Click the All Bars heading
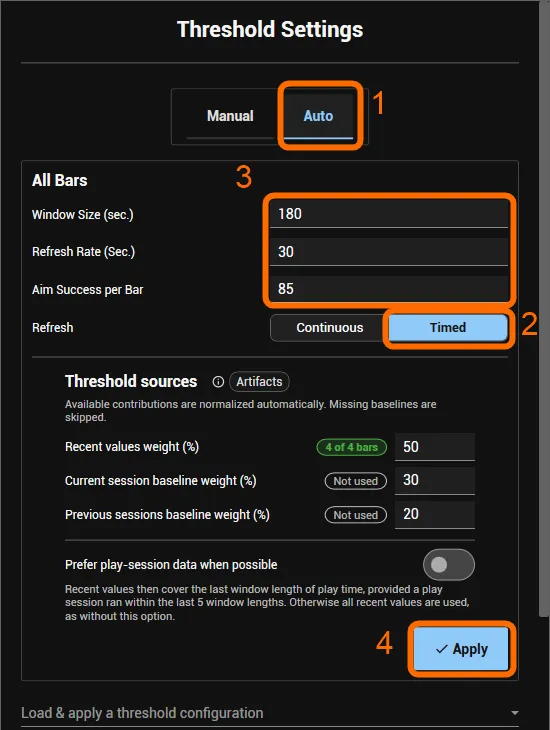 (60, 180)
